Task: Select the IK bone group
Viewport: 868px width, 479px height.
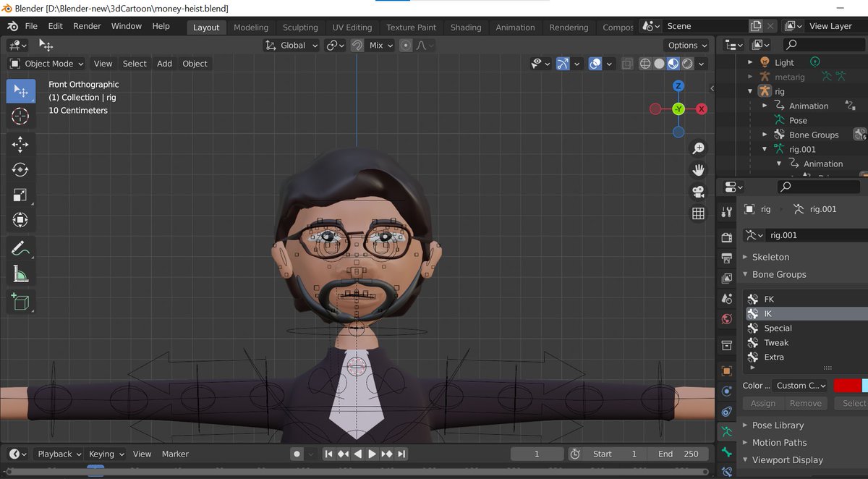Action: (x=807, y=314)
